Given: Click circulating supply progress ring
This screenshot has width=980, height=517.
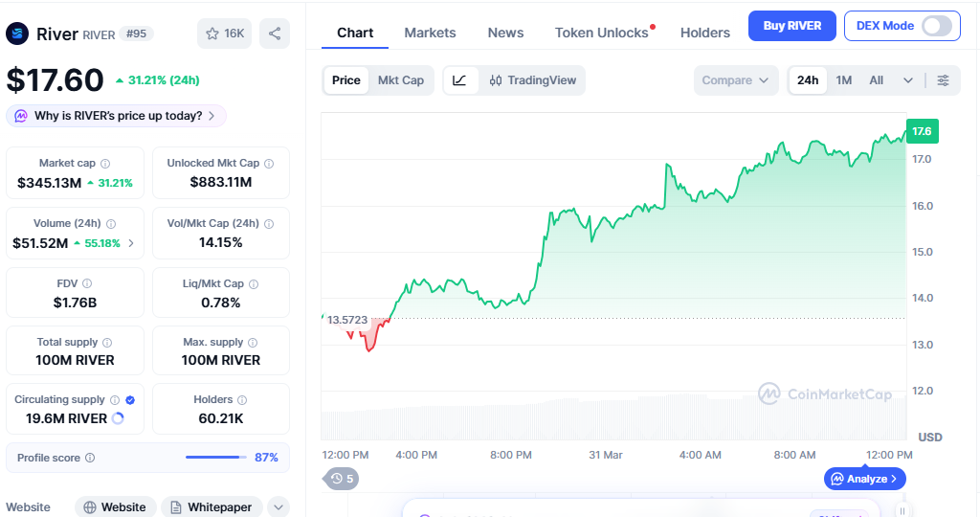Looking at the screenshot, I should pos(118,418).
